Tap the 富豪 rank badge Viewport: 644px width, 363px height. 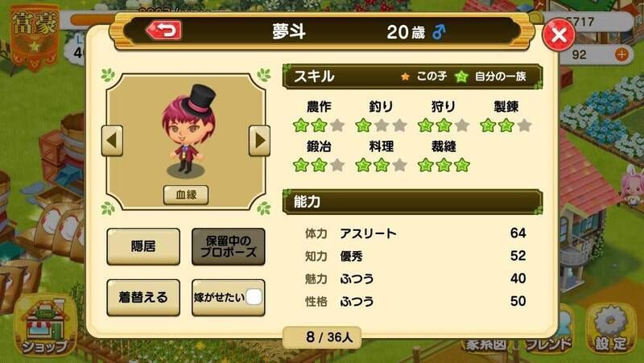[35, 37]
